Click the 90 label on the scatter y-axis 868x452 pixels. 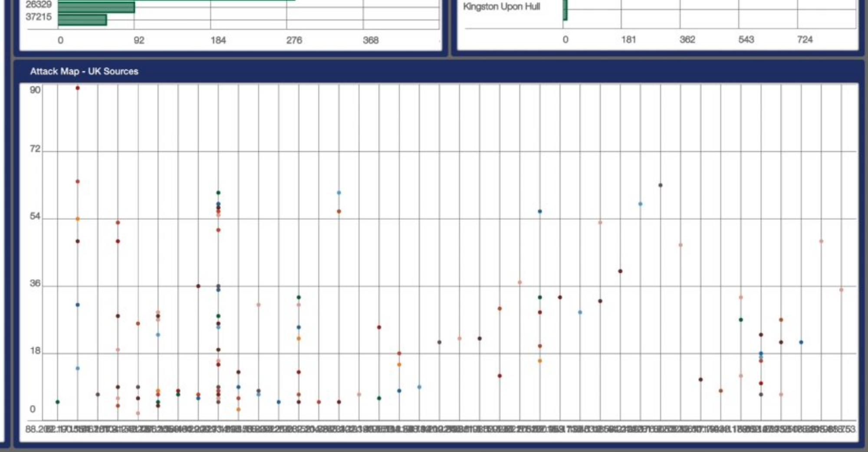tap(35, 90)
